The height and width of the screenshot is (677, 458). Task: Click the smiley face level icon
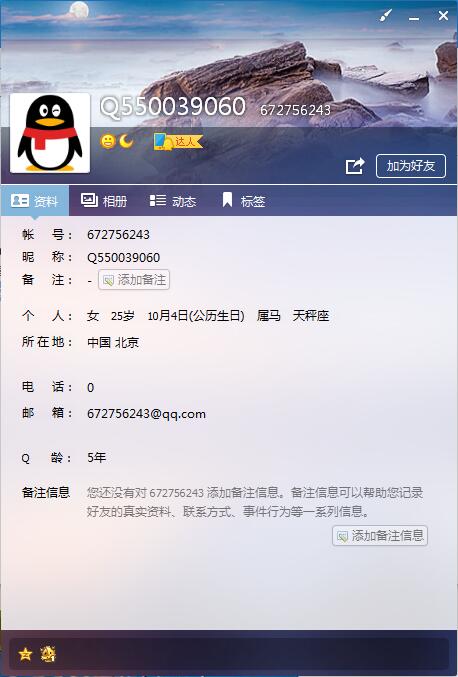108,141
